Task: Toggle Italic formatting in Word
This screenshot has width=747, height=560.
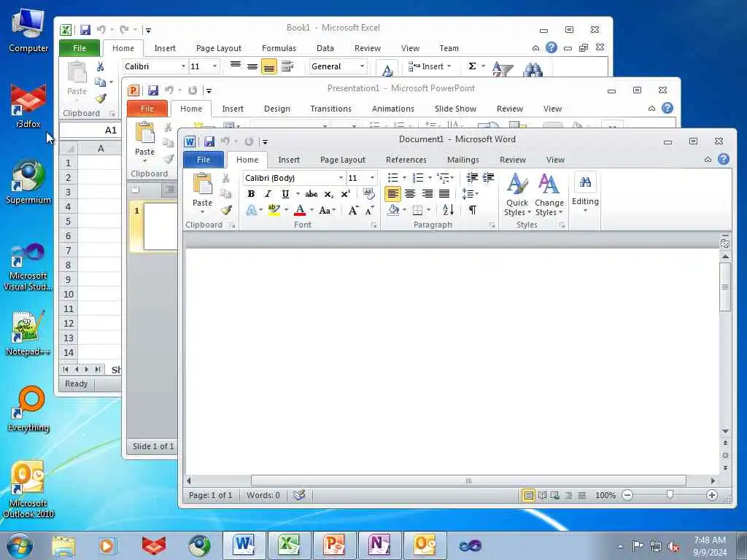Action: pos(268,194)
